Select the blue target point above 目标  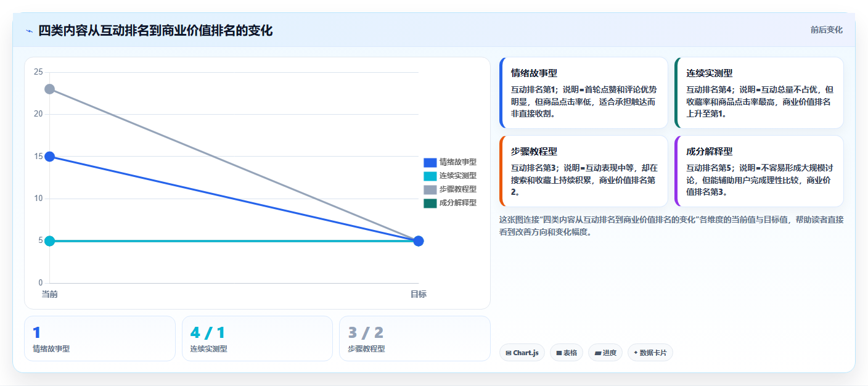[419, 240]
